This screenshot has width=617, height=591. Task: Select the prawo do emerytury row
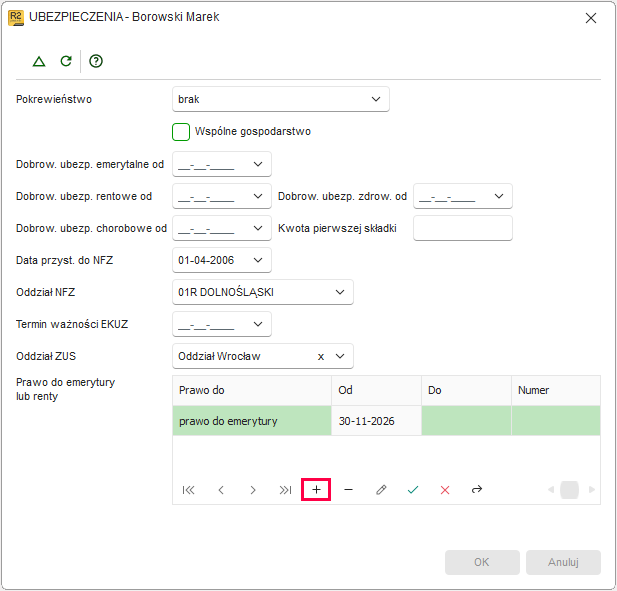[386, 421]
